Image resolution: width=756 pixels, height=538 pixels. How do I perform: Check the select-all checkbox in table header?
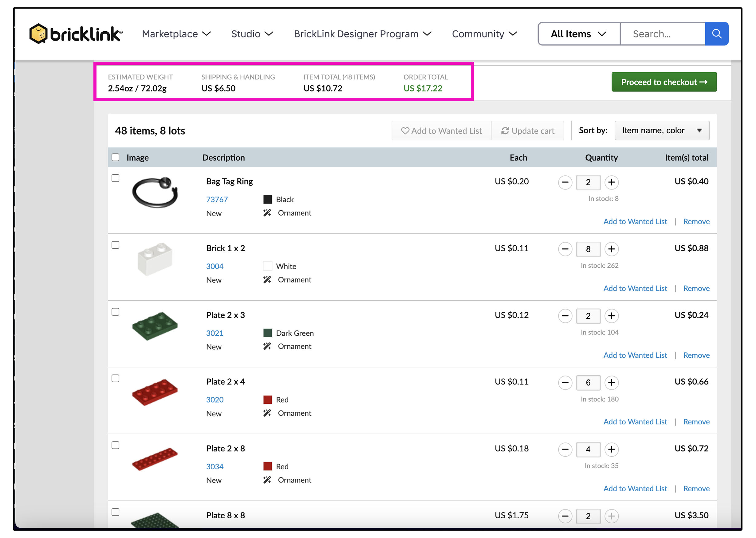coord(115,157)
